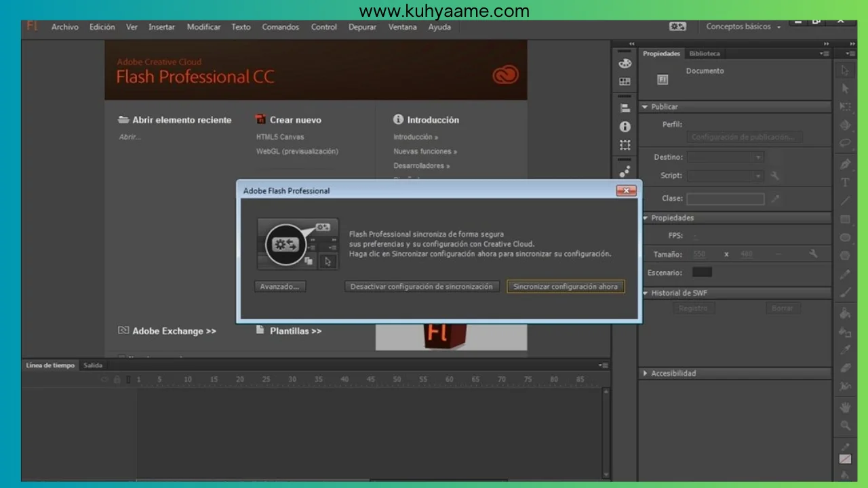This screenshot has width=868, height=488.
Task: Click the pencil icon beside Clase field
Action: coord(775,199)
